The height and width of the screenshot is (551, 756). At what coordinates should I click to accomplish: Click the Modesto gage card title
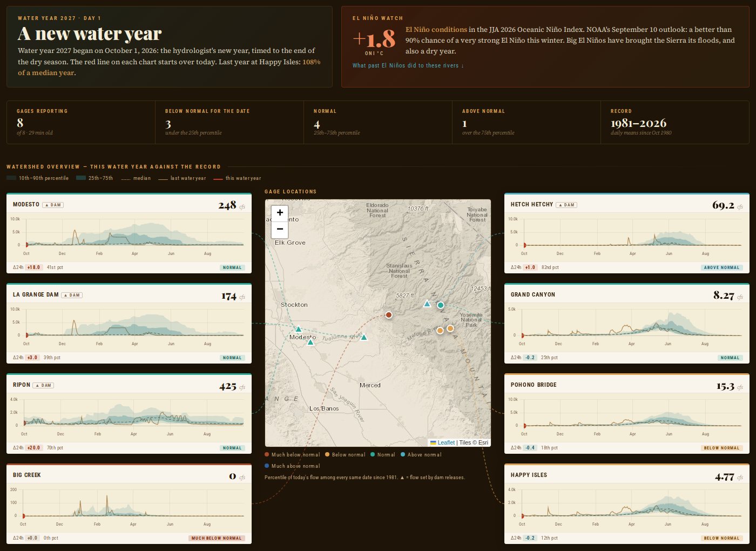tap(26, 205)
